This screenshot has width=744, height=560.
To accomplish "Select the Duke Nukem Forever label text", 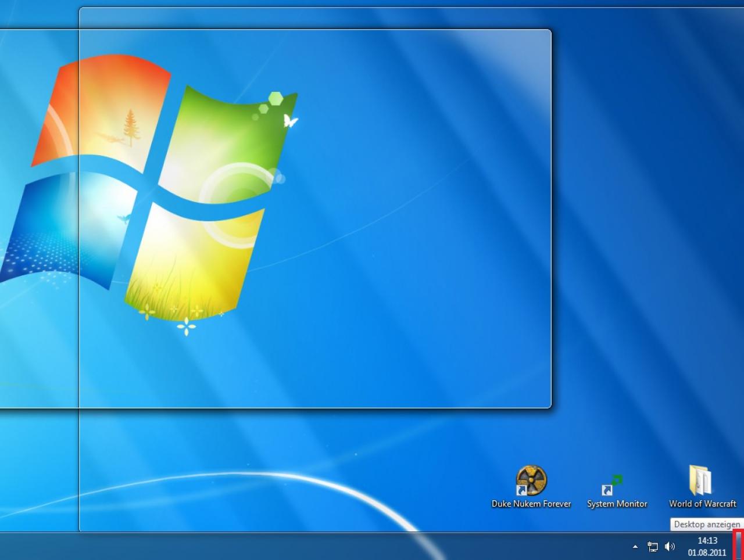I will 531,504.
